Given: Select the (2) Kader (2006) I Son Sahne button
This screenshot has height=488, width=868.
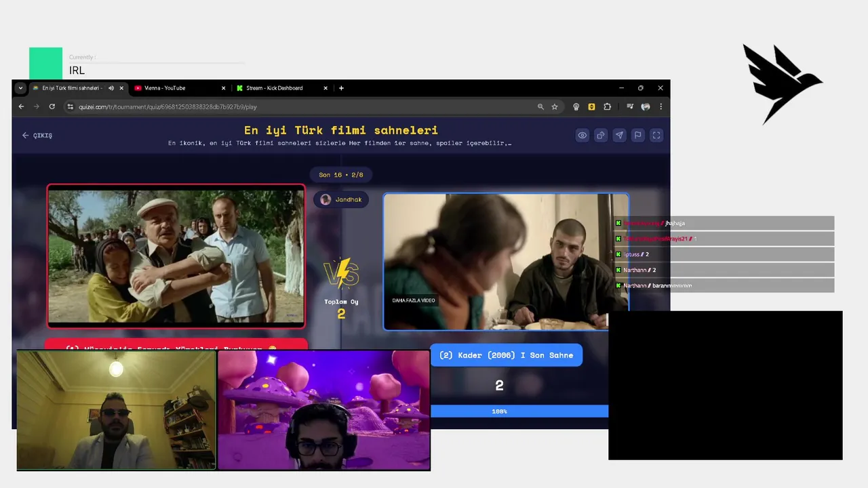Looking at the screenshot, I should (506, 355).
